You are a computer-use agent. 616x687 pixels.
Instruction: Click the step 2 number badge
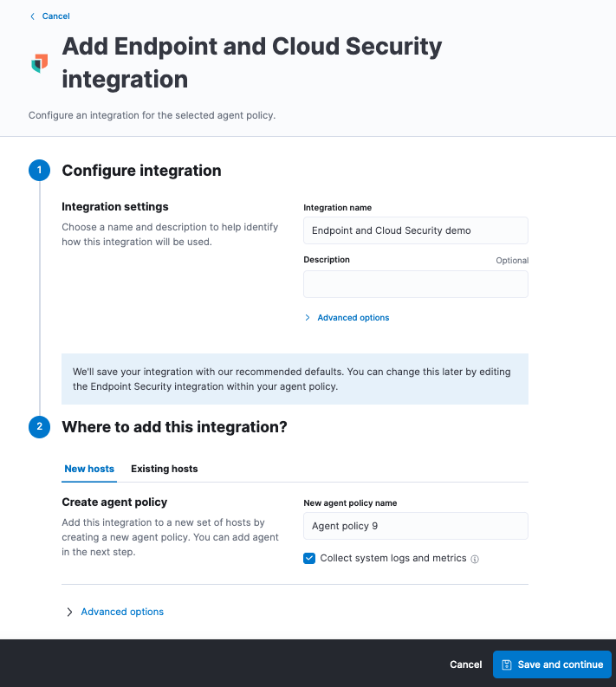click(39, 427)
